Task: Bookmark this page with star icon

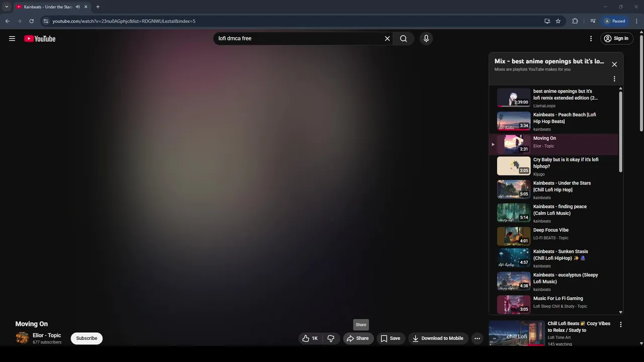Action: 558,21
